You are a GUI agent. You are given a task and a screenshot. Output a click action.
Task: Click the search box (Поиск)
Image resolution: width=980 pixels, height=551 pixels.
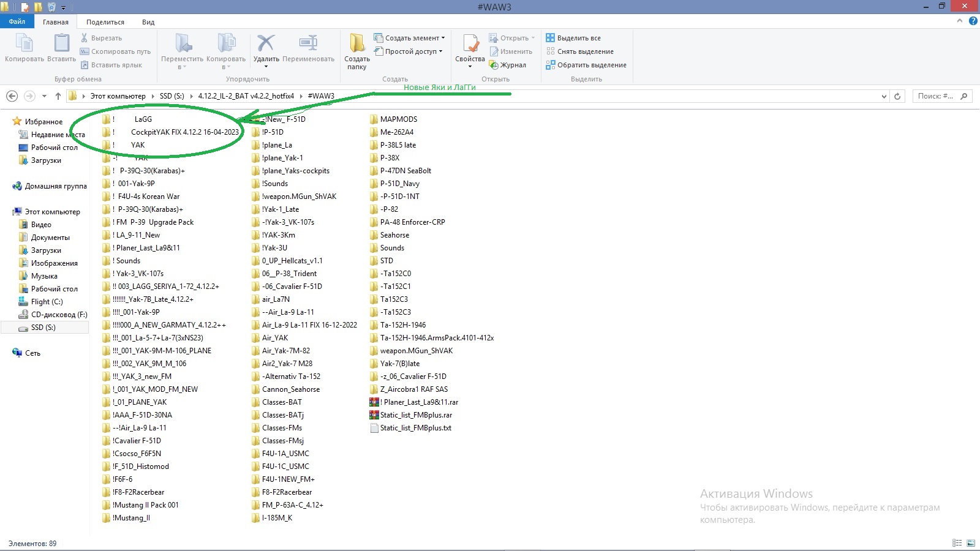click(942, 96)
